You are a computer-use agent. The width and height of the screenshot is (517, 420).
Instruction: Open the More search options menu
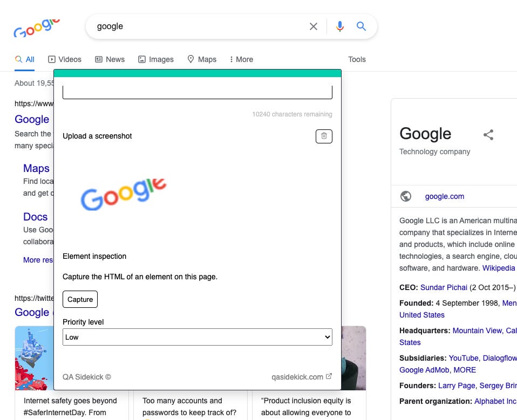click(241, 59)
